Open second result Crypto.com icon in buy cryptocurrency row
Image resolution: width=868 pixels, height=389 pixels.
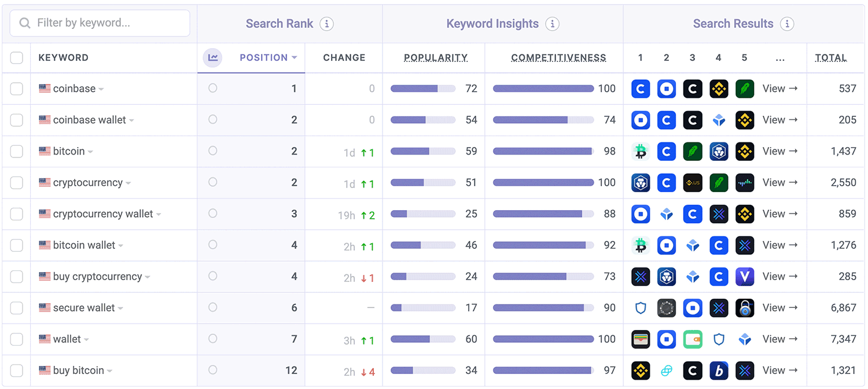click(x=667, y=276)
